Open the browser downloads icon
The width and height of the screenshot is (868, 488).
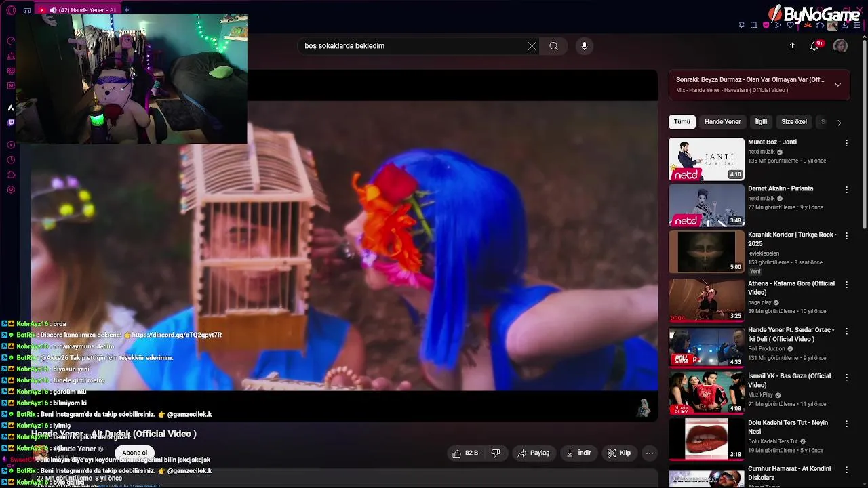(844, 25)
